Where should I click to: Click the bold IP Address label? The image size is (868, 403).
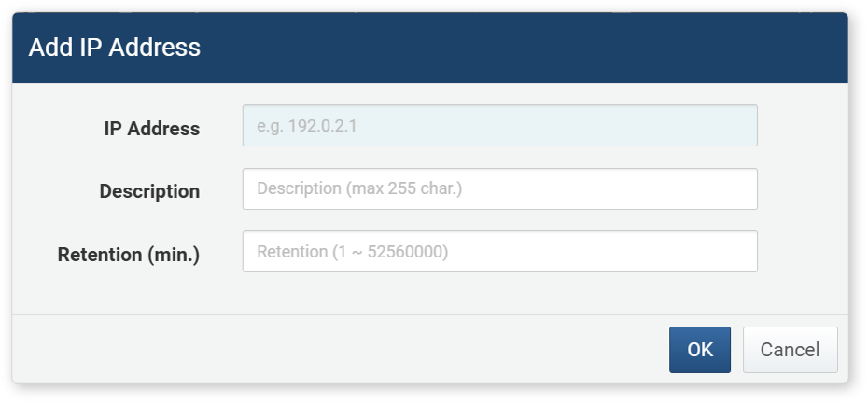coord(151,129)
